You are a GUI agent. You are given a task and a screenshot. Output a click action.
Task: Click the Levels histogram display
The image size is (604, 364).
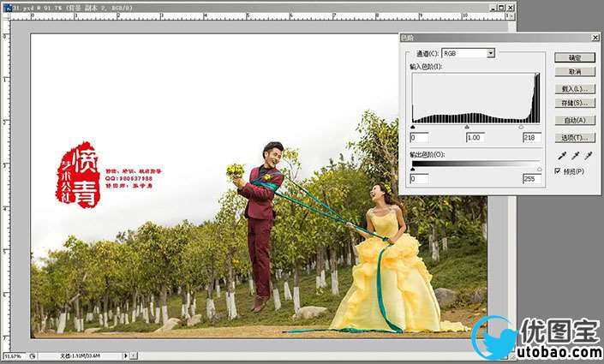(476, 98)
